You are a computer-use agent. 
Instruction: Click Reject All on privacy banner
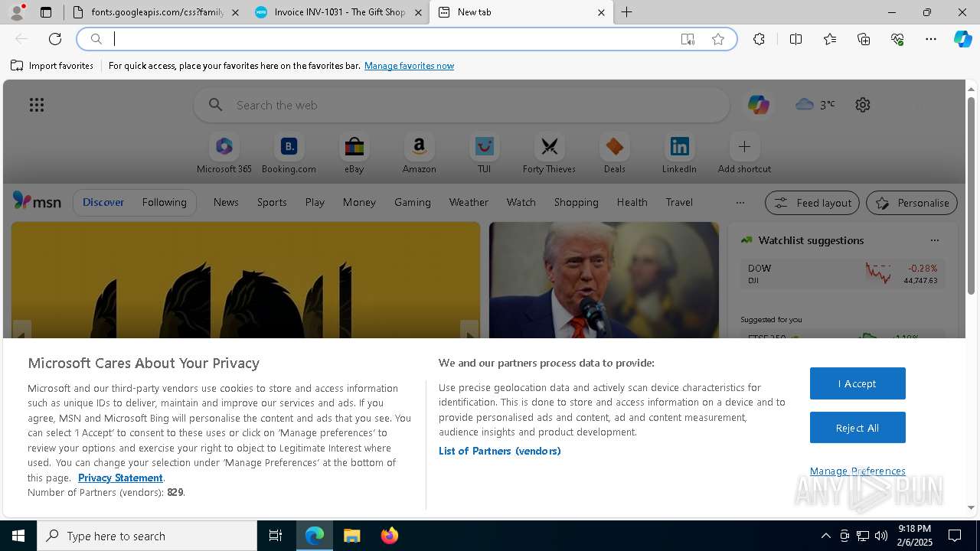(857, 428)
